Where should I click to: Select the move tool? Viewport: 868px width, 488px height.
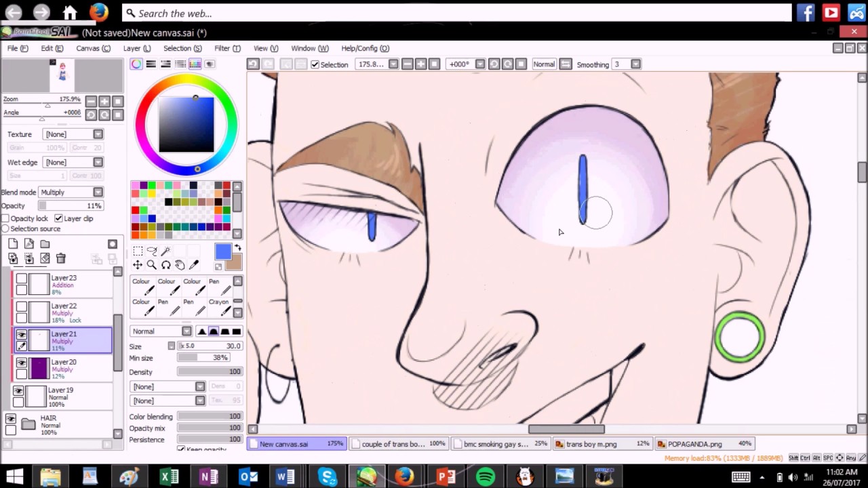coord(137,265)
